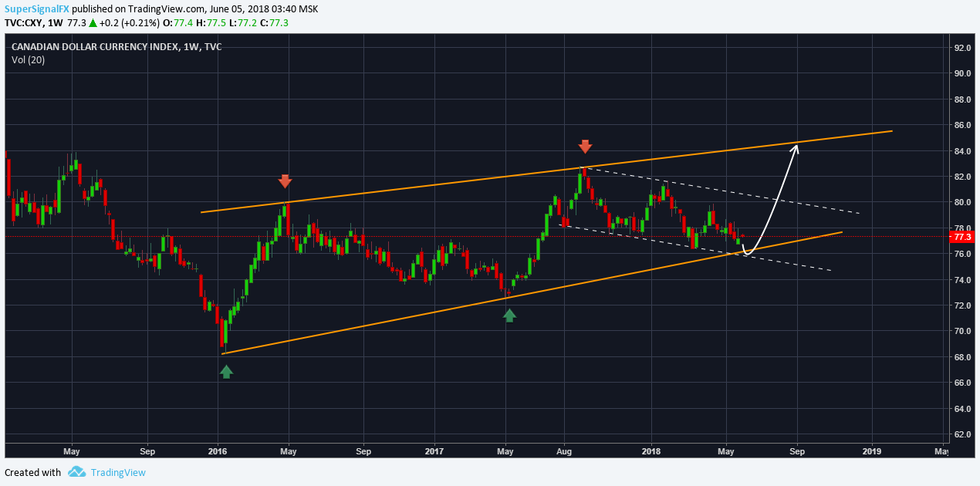980x486 pixels.
Task: Select the green up arrow under the May 2017 low
Action: coord(509,315)
